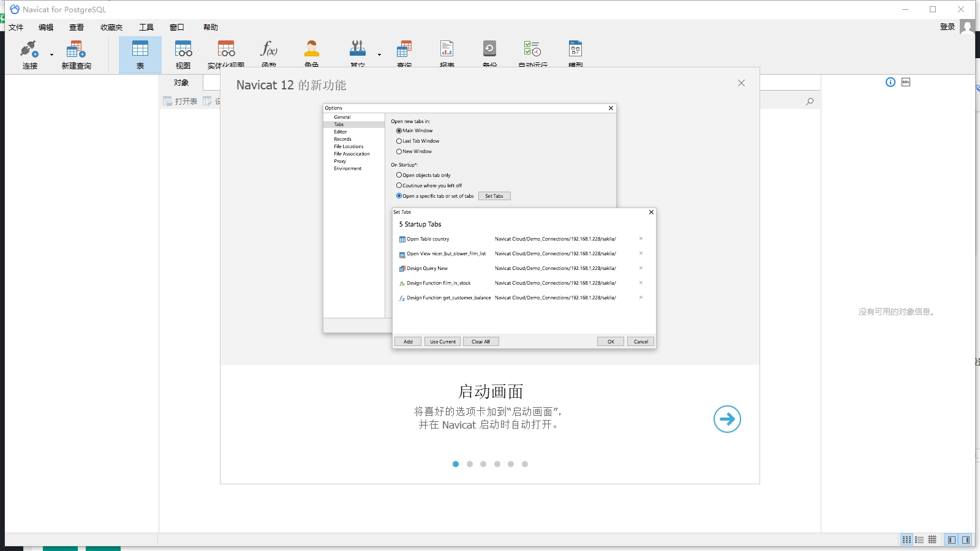
Task: Go to next feature with arrow button
Action: pyautogui.click(x=727, y=419)
